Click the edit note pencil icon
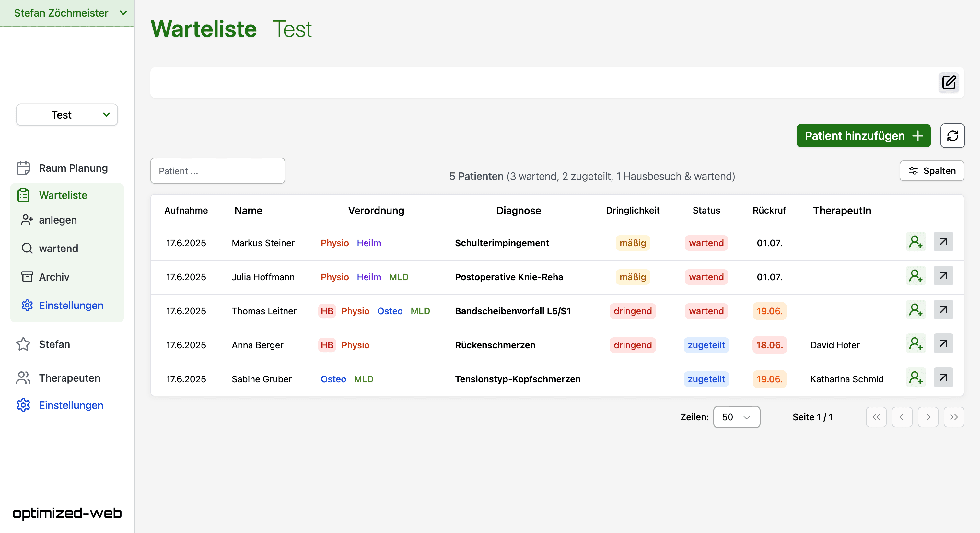The image size is (980, 533). [949, 82]
